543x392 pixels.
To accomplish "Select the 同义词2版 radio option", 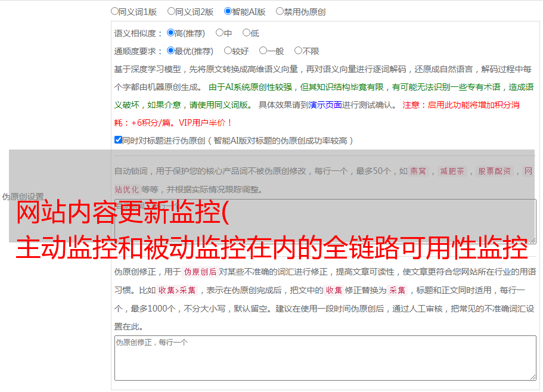I will point(171,11).
